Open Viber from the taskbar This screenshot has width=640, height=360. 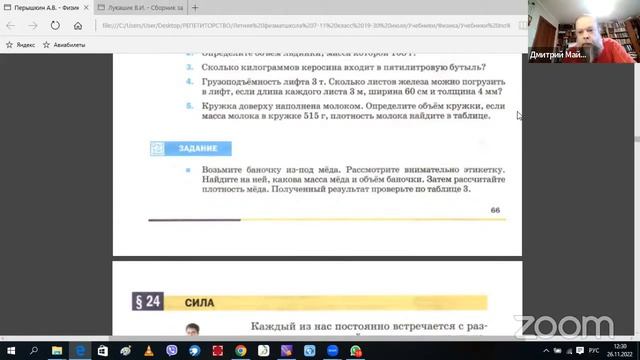(172, 351)
